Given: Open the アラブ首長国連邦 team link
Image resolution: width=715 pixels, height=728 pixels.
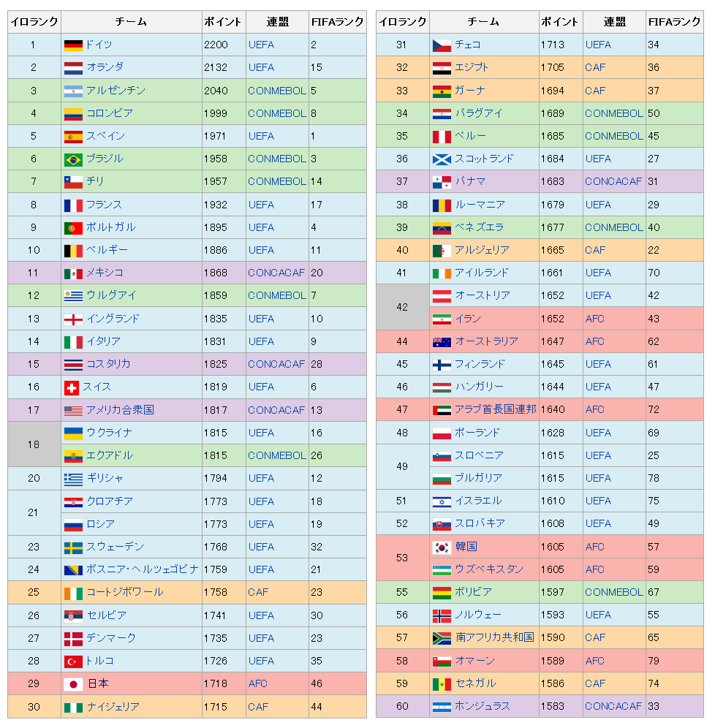Looking at the screenshot, I should coord(496,409).
